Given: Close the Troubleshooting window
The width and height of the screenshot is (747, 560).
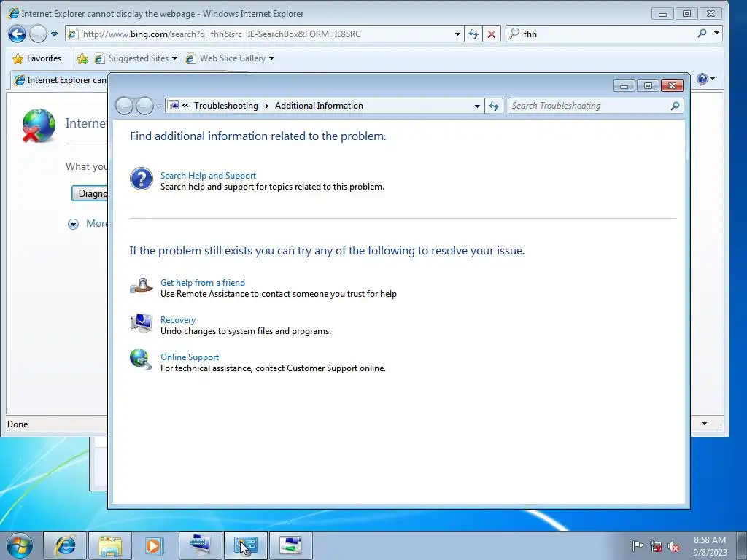Looking at the screenshot, I should 672,86.
